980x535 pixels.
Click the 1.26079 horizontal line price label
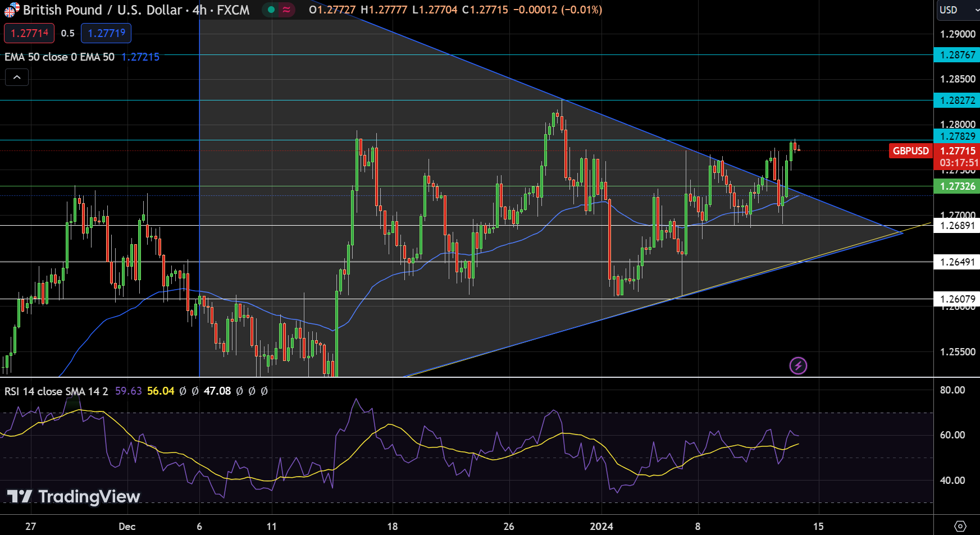tap(958, 299)
